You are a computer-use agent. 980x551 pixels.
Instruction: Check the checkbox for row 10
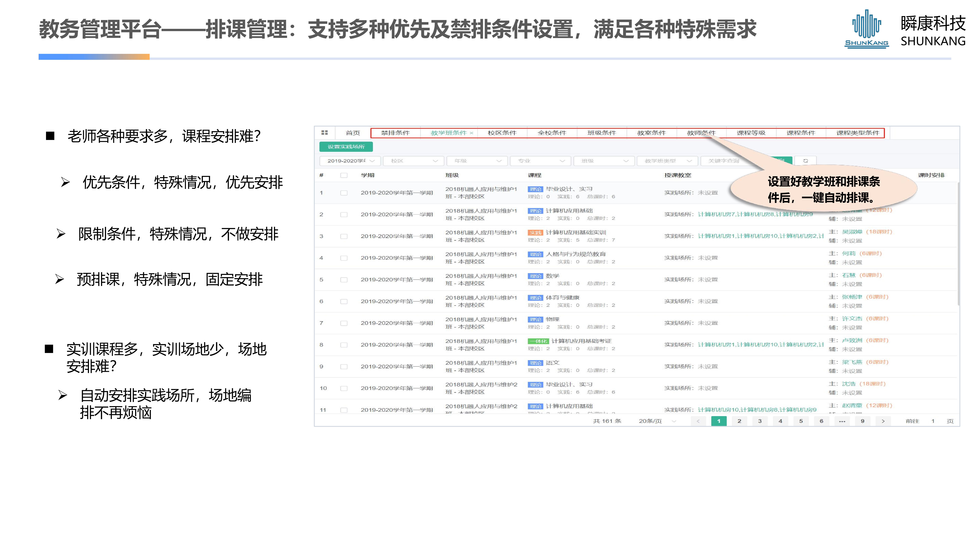pos(344,388)
